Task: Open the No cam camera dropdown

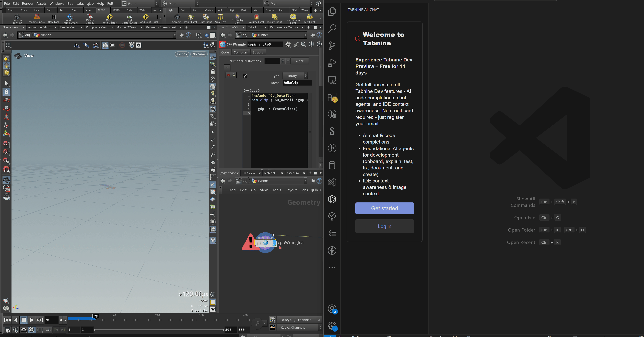Action: tap(199, 54)
